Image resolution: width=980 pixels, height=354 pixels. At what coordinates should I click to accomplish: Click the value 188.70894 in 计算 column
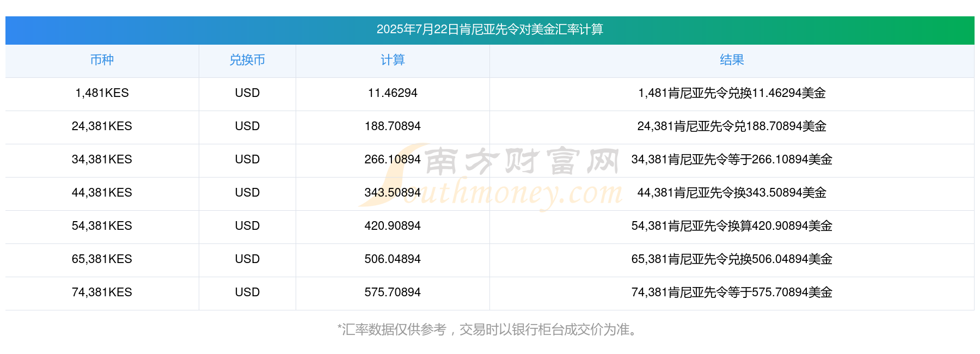pos(393,126)
